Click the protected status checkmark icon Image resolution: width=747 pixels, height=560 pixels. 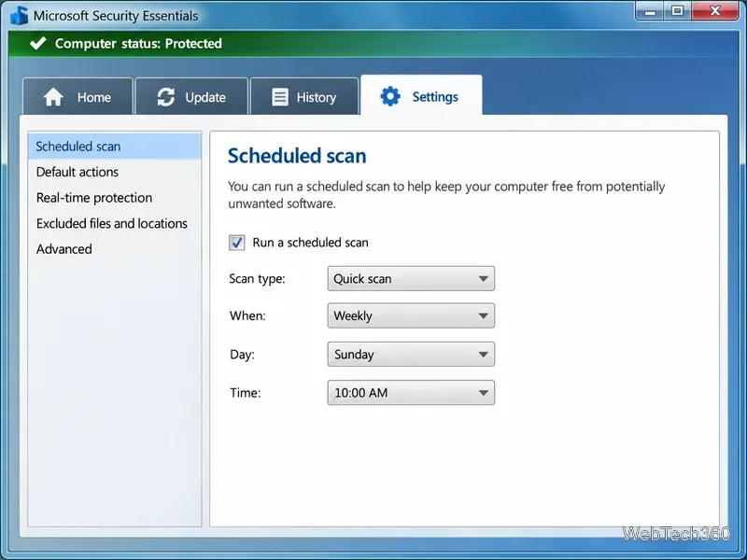(37, 43)
